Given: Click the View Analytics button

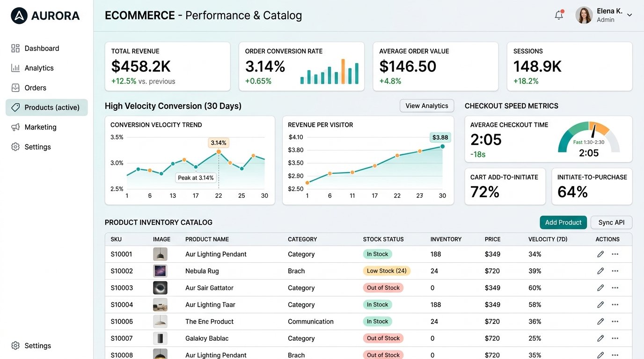Looking at the screenshot, I should pyautogui.click(x=427, y=106).
